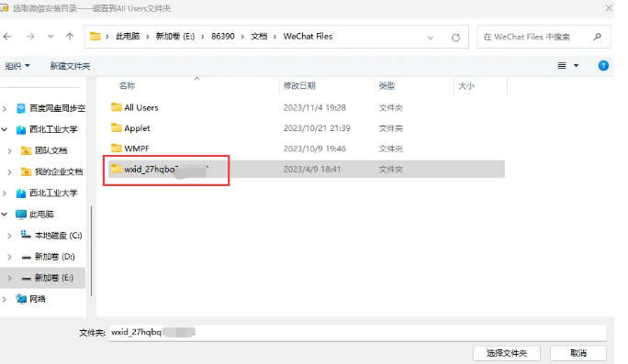The width and height of the screenshot is (628, 364).
Task: Open 网络 in the navigation pane
Action: point(38,299)
